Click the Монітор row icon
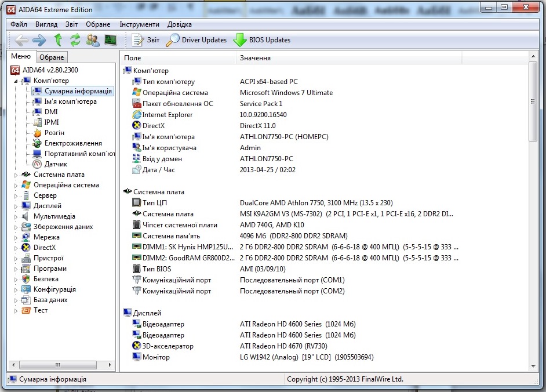Viewport: 546px width, 392px height. click(x=137, y=357)
